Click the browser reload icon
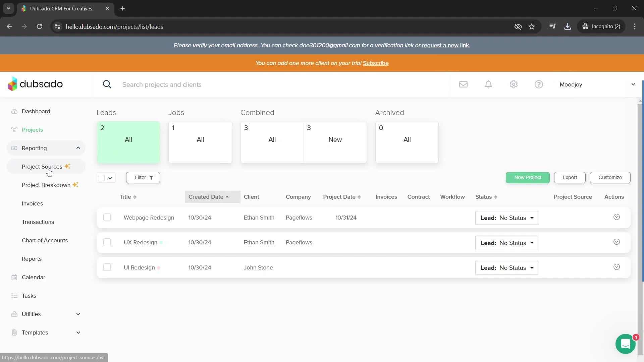644x362 pixels. point(39,26)
